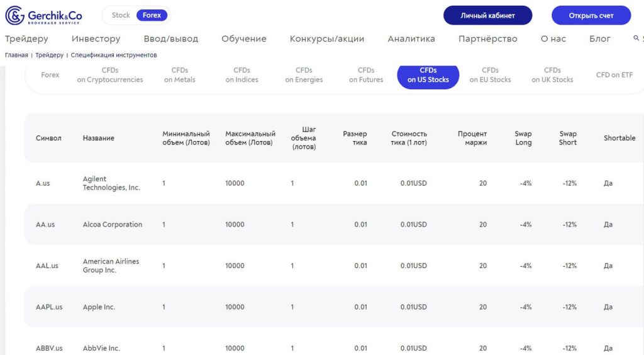The image size is (644, 355).
Task: Click -12% Swap Short in AAPL.us row
Action: click(570, 307)
